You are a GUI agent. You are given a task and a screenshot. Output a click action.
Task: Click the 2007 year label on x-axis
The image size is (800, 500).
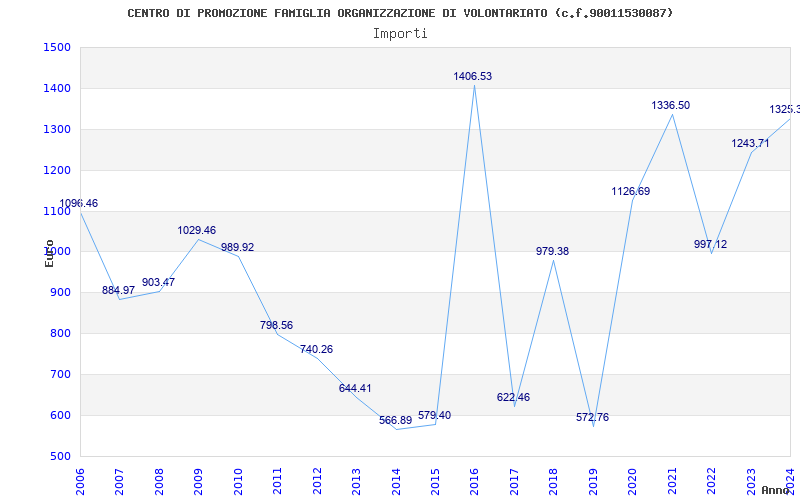point(119,482)
